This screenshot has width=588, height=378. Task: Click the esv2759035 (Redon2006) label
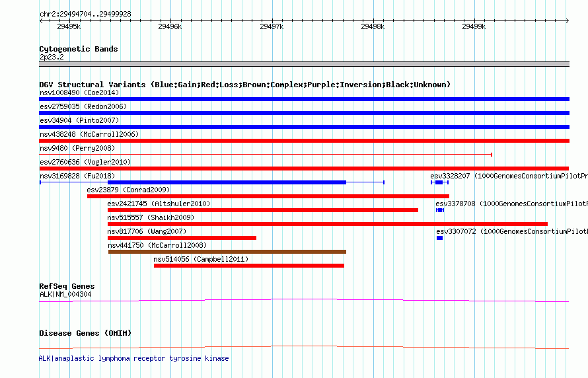point(83,106)
